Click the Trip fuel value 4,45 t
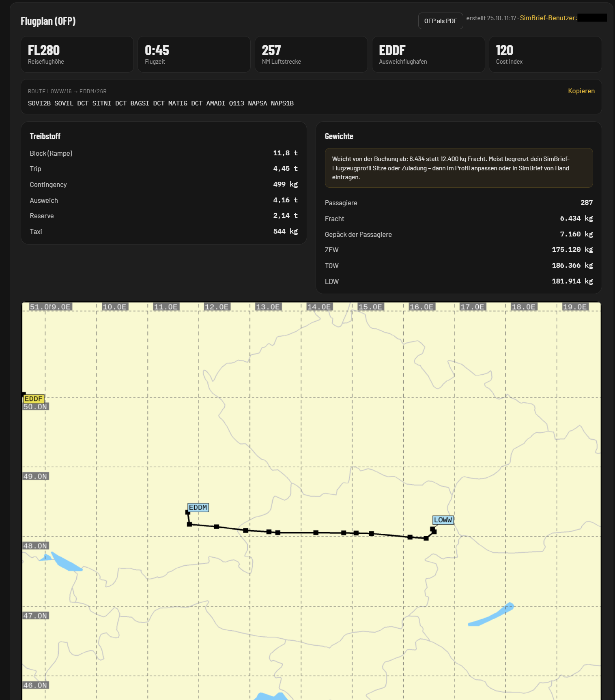Viewport: 615px width, 700px height. [x=286, y=169]
